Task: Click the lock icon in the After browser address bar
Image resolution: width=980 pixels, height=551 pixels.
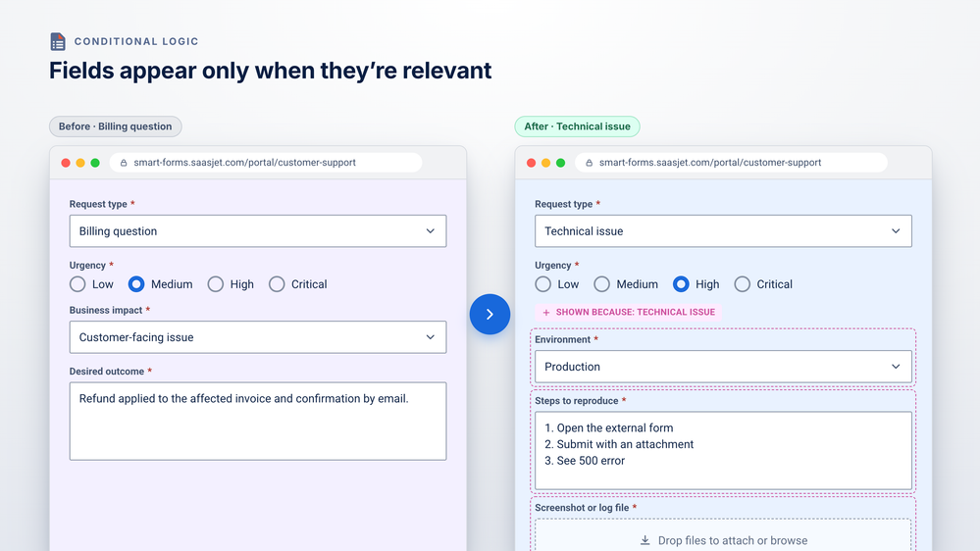Action: (589, 163)
